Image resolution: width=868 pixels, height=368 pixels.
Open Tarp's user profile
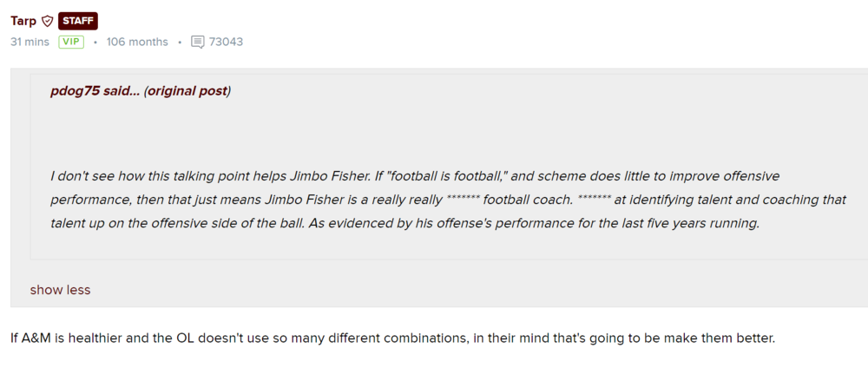(x=23, y=21)
